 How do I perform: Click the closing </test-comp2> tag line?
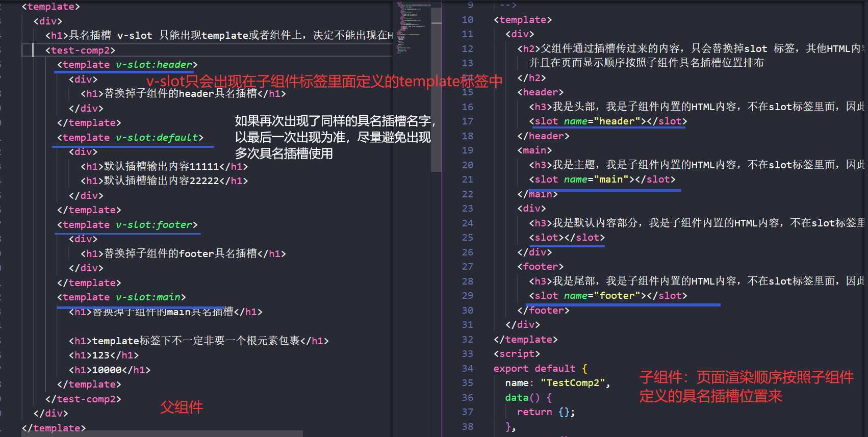[x=83, y=399]
